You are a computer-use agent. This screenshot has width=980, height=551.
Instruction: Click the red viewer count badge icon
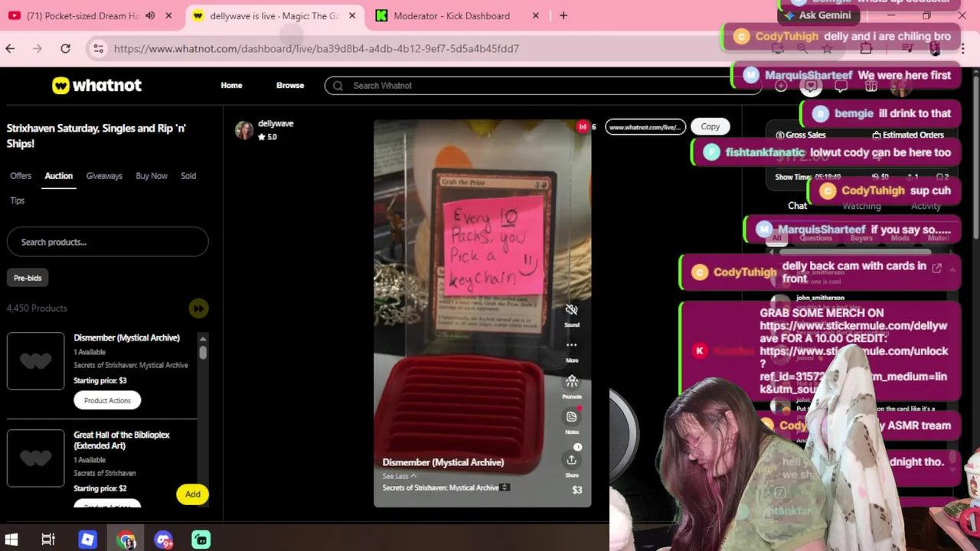pyautogui.click(x=583, y=127)
